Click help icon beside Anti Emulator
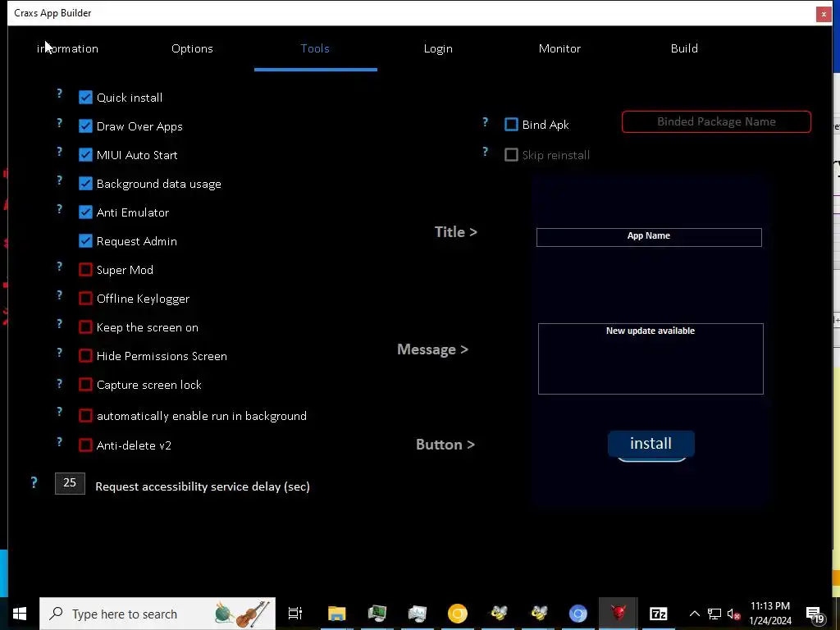 pyautogui.click(x=59, y=209)
